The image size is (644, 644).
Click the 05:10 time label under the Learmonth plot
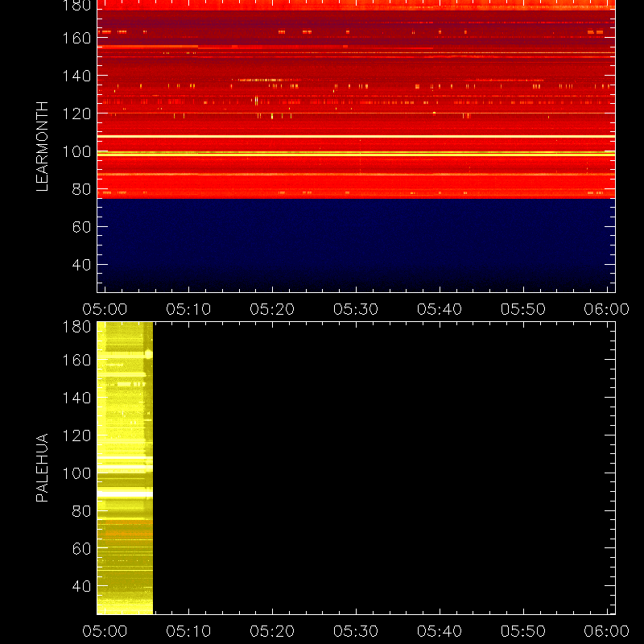188,309
